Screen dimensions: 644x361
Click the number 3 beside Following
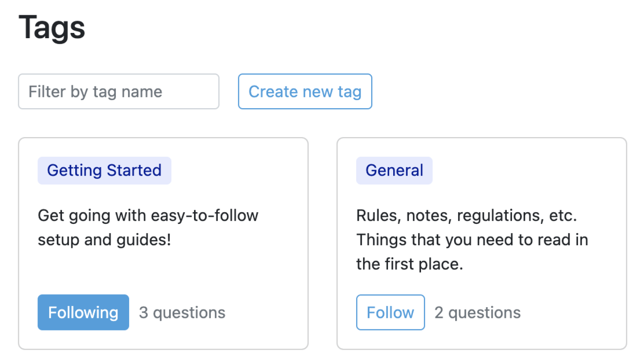144,313
